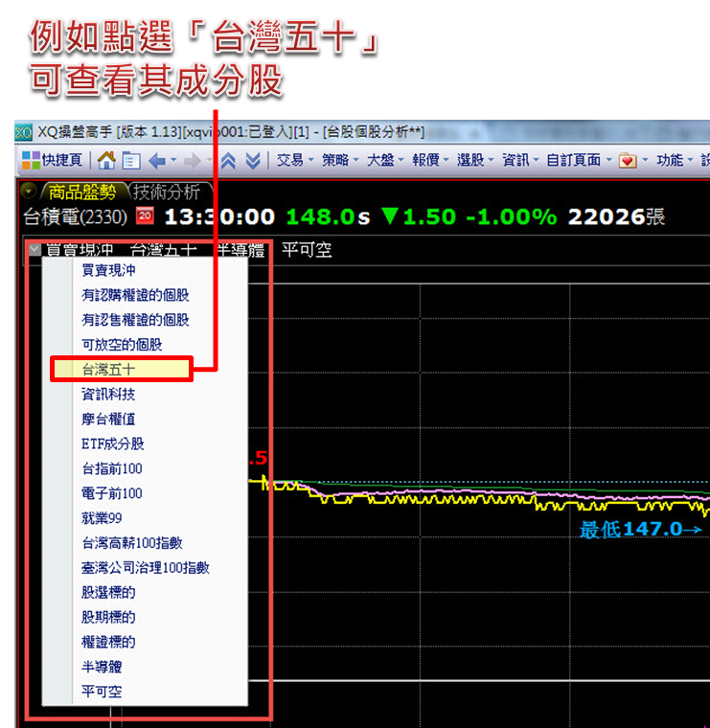
Task: Switch to the 技術分析 tab
Action: [x=166, y=191]
